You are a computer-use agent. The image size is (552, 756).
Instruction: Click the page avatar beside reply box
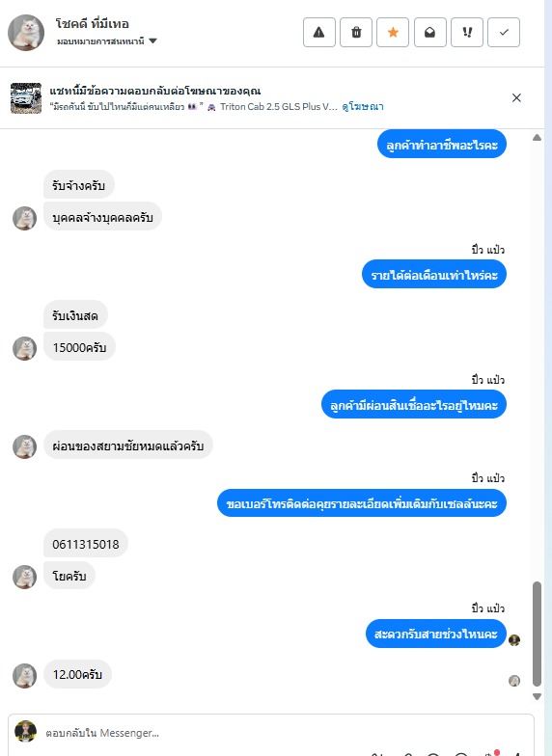click(x=25, y=732)
